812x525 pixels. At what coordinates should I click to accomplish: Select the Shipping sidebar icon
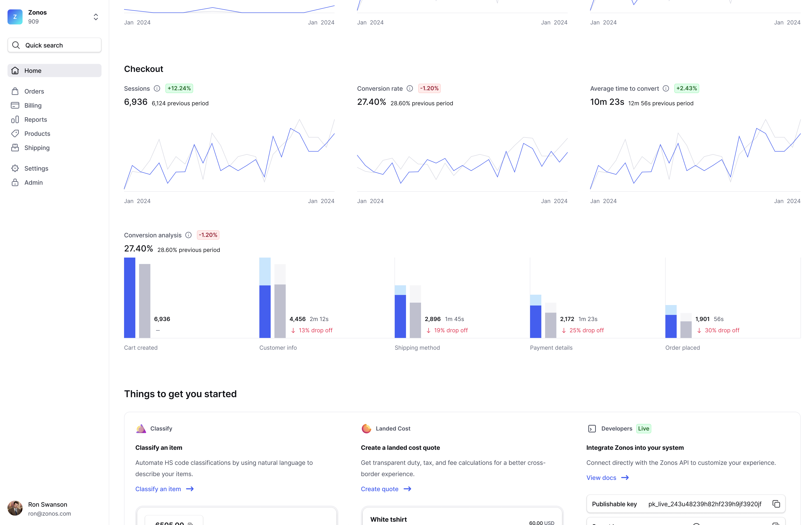coord(16,147)
